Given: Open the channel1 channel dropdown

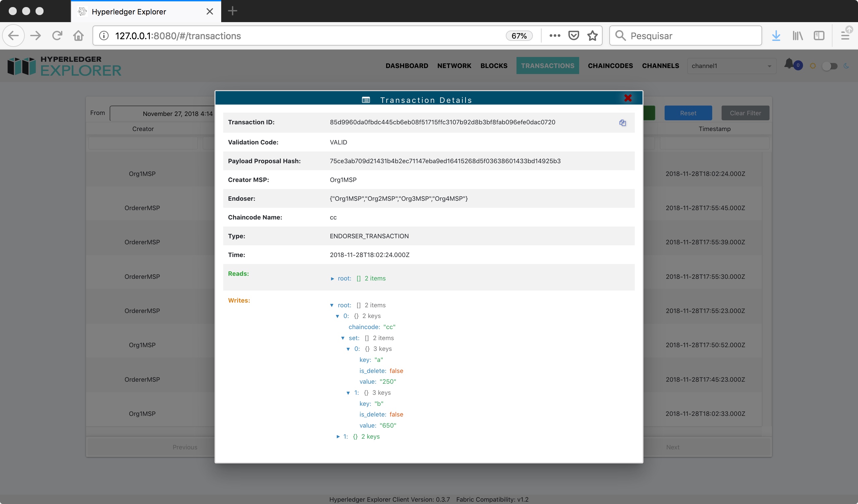Looking at the screenshot, I should pyautogui.click(x=731, y=66).
